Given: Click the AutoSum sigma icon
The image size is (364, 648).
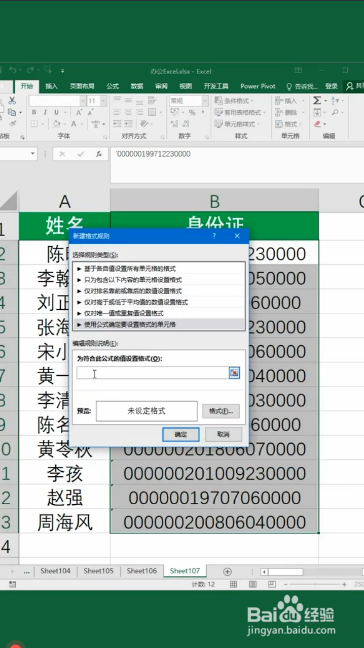Looking at the screenshot, I should 317,100.
